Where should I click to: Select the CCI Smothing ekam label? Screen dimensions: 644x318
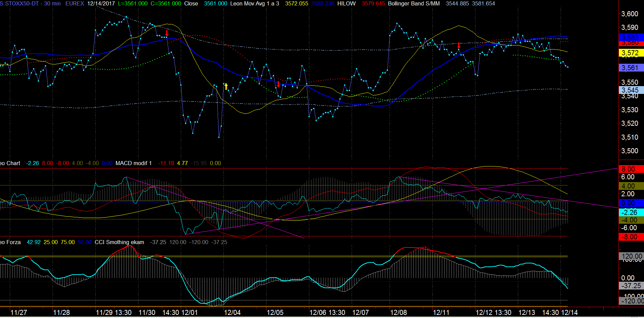click(119, 242)
